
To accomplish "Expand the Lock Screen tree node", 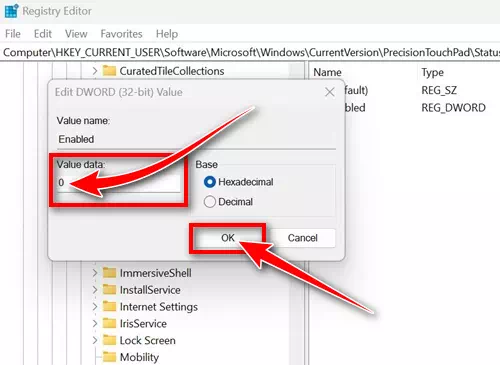I will (x=95, y=340).
